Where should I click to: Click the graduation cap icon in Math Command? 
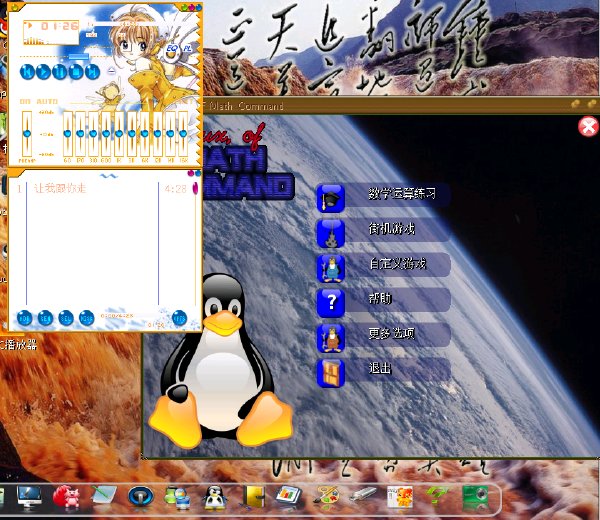tap(331, 198)
